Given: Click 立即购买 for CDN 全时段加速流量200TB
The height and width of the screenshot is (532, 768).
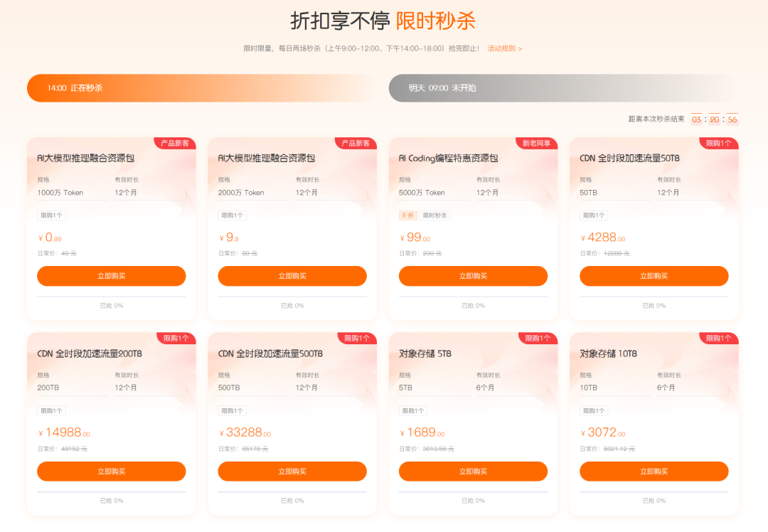Looking at the screenshot, I should [x=112, y=472].
